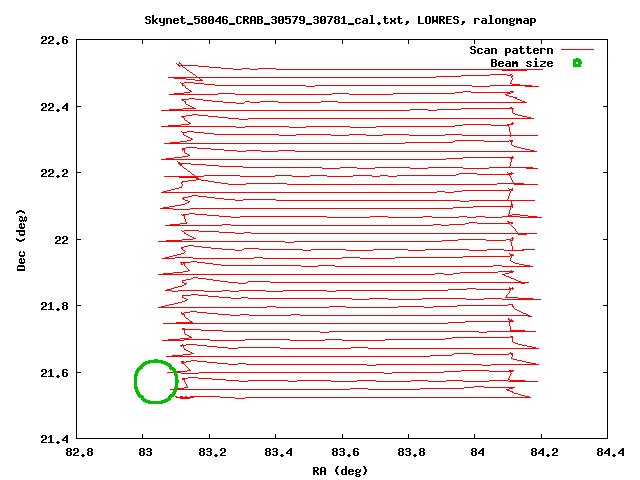Select the 'Scan pattern' legend label

(511, 50)
